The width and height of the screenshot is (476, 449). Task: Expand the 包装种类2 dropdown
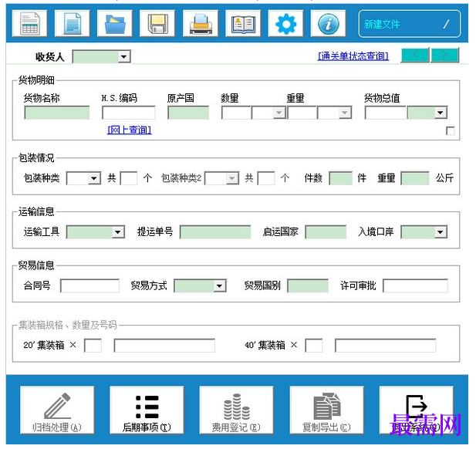pyautogui.click(x=232, y=178)
